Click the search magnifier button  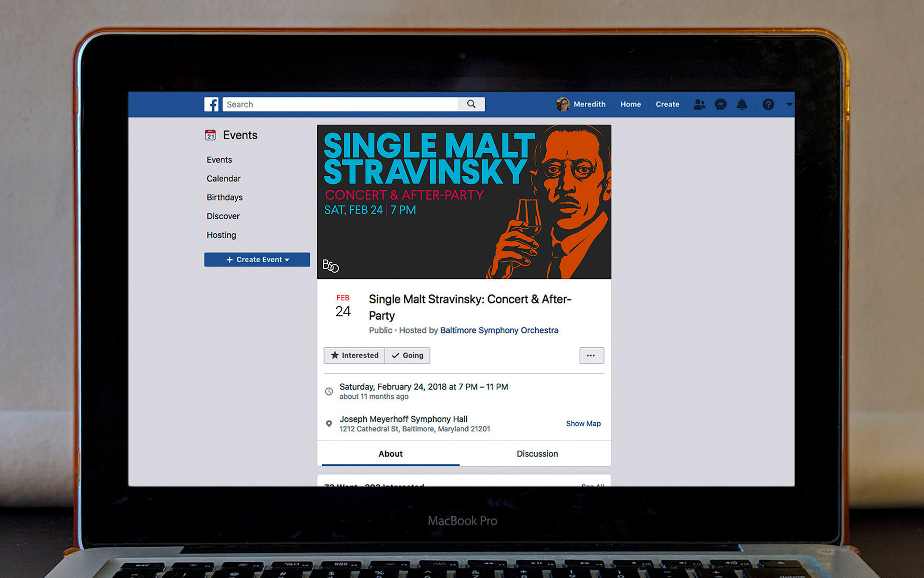click(471, 104)
